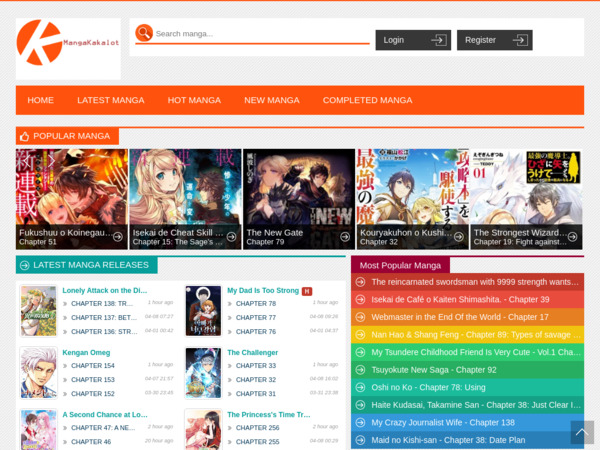
Task: Open The Challenger title link
Action: tap(252, 352)
